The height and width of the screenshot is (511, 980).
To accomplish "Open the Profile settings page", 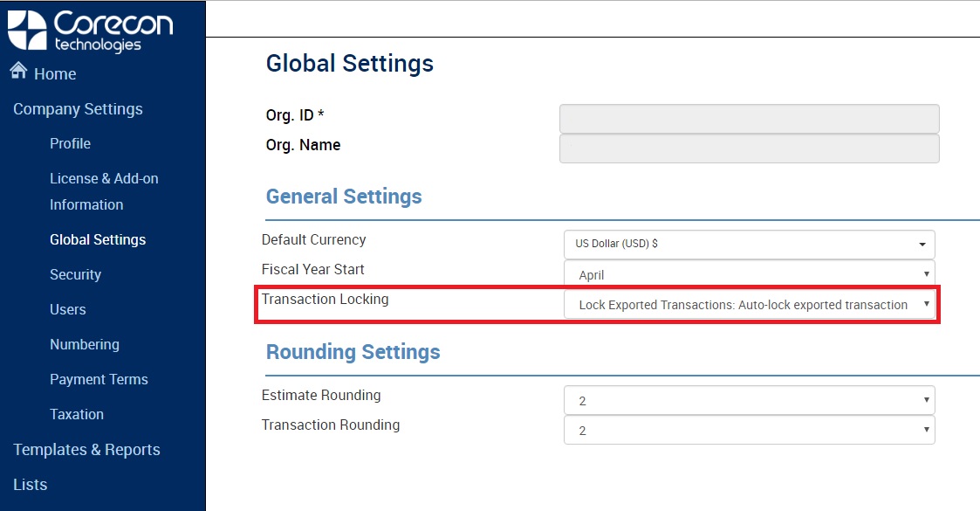I will click(x=70, y=143).
